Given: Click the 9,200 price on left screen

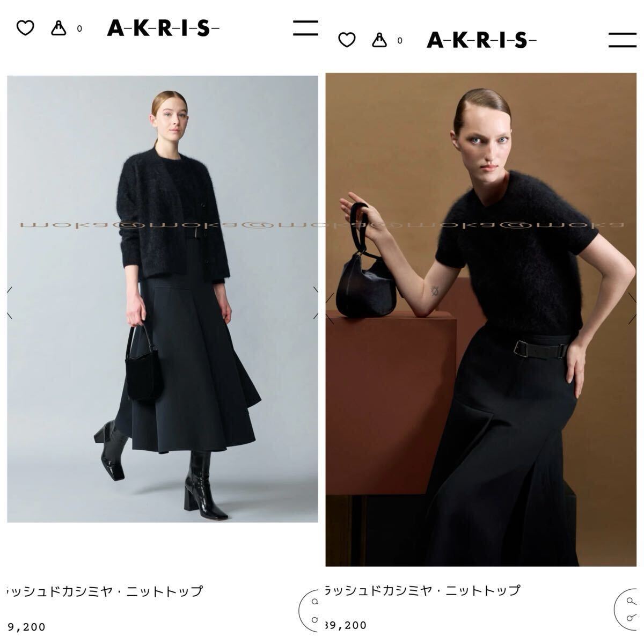Looking at the screenshot, I should pyautogui.click(x=26, y=626).
